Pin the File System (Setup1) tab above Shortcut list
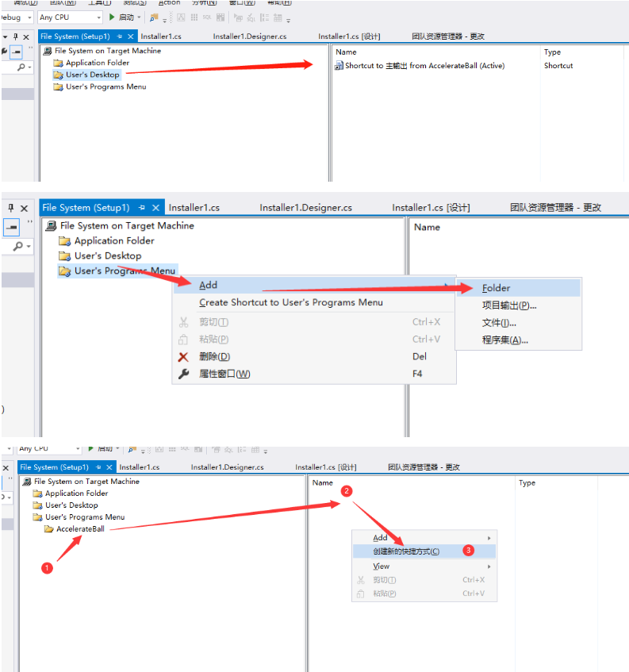 pyautogui.click(x=120, y=36)
